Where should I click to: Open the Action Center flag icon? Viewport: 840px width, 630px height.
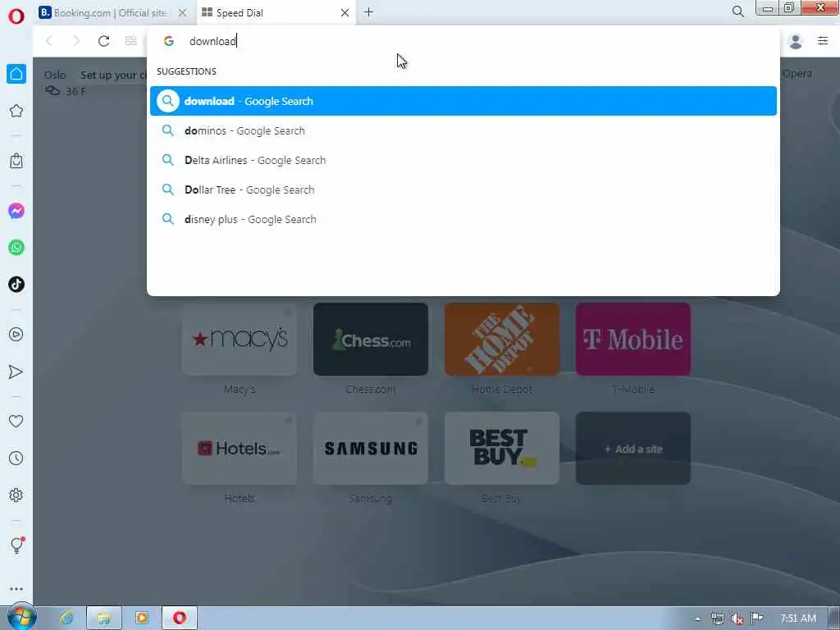(756, 619)
